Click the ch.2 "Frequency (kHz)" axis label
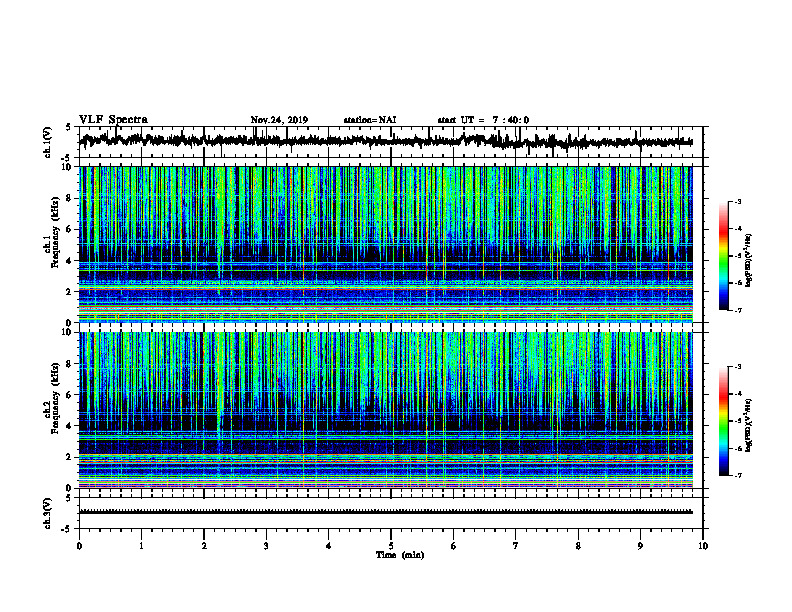The image size is (792, 612). [55, 398]
